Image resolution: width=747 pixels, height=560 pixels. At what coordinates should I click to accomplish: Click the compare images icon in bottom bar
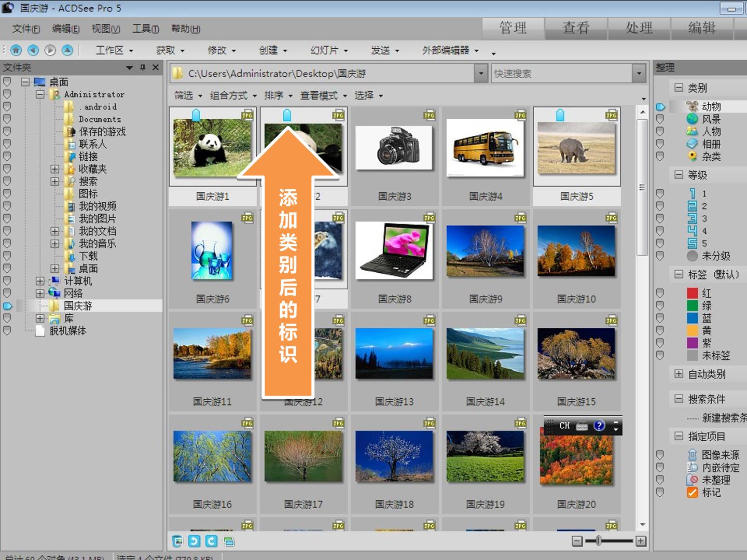pos(229,541)
